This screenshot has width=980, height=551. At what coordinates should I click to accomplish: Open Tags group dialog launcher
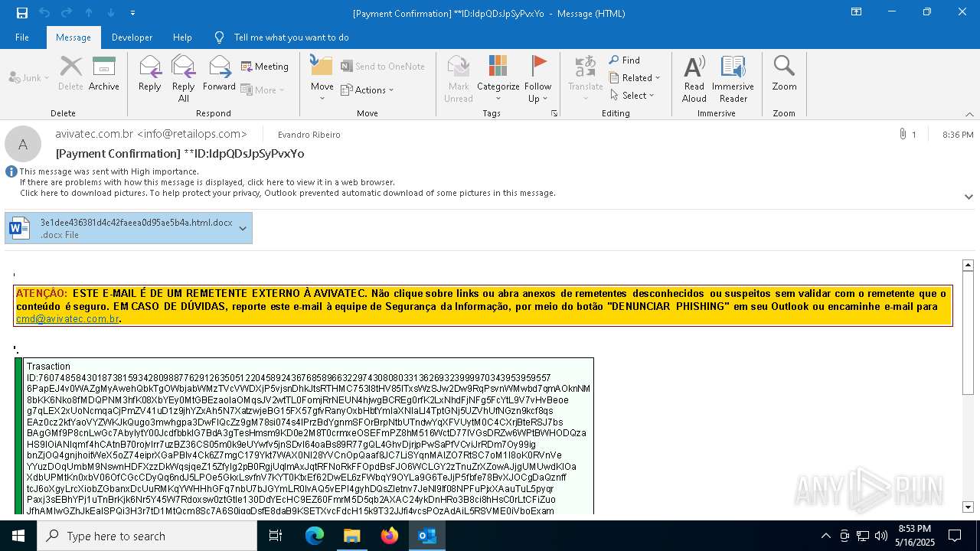click(x=554, y=113)
